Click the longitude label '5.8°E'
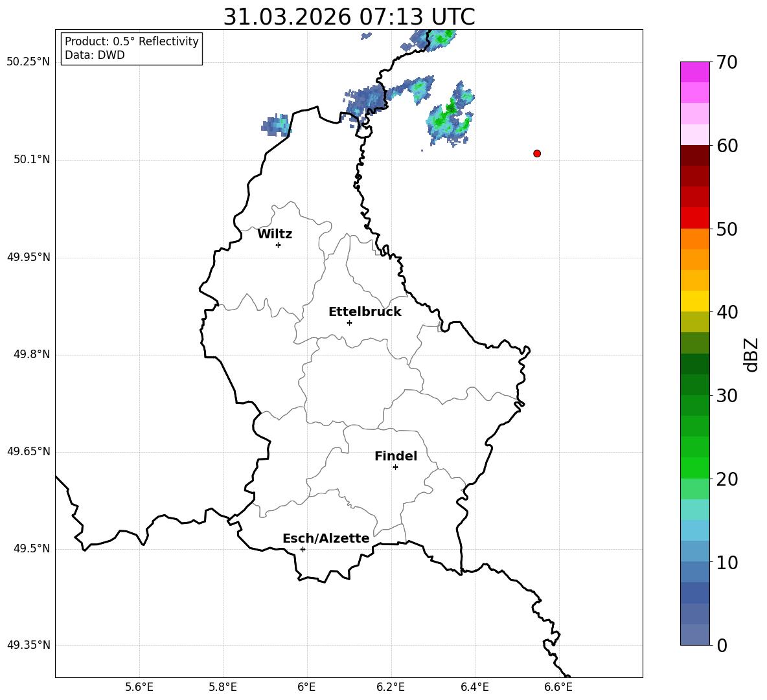Viewport: 767px width, 700px height. click(223, 687)
